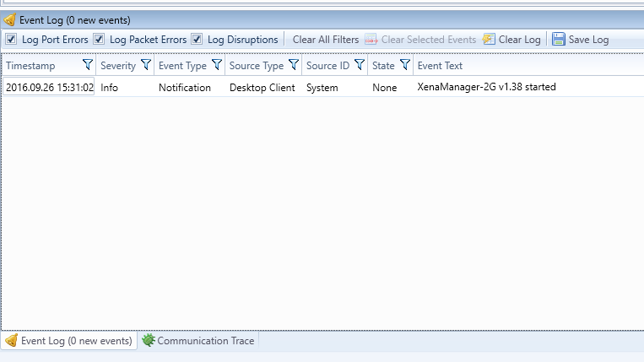
Task: Toggle the Log Disruptions checkbox
Action: click(197, 40)
